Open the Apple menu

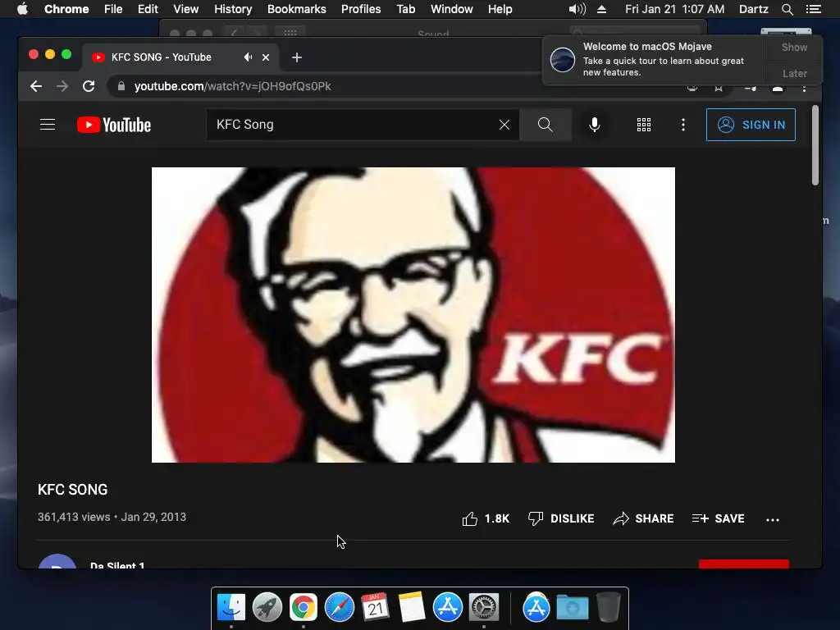[x=22, y=9]
